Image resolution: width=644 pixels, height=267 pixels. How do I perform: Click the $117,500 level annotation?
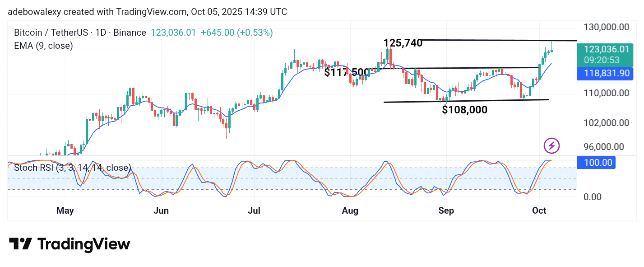click(x=346, y=72)
